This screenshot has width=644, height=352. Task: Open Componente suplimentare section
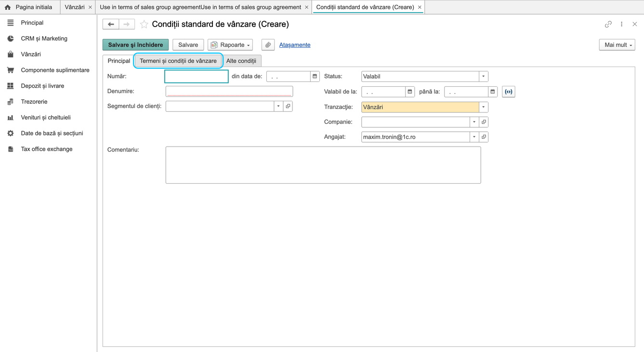click(x=48, y=70)
